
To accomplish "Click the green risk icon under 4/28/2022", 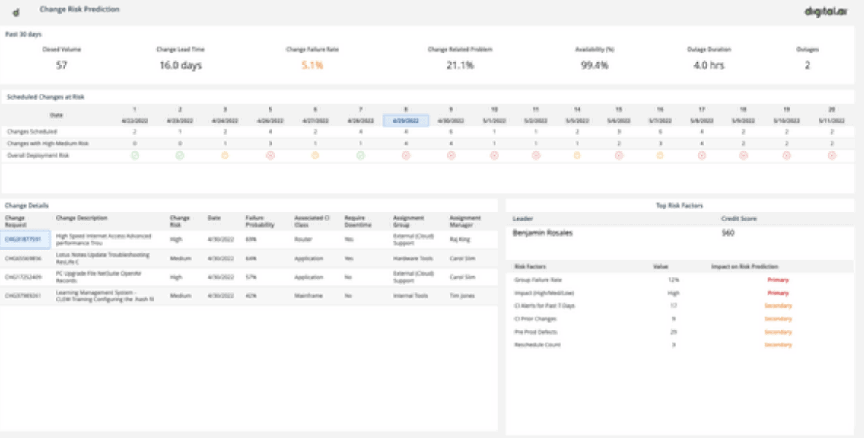I will (361, 155).
